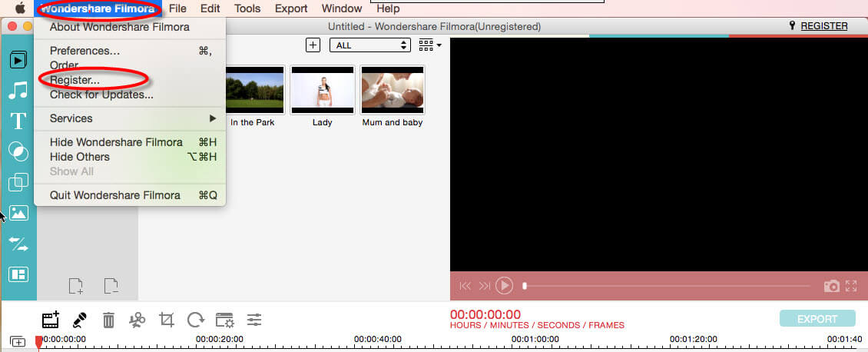Open the Text/Titles tool icon

(18, 121)
